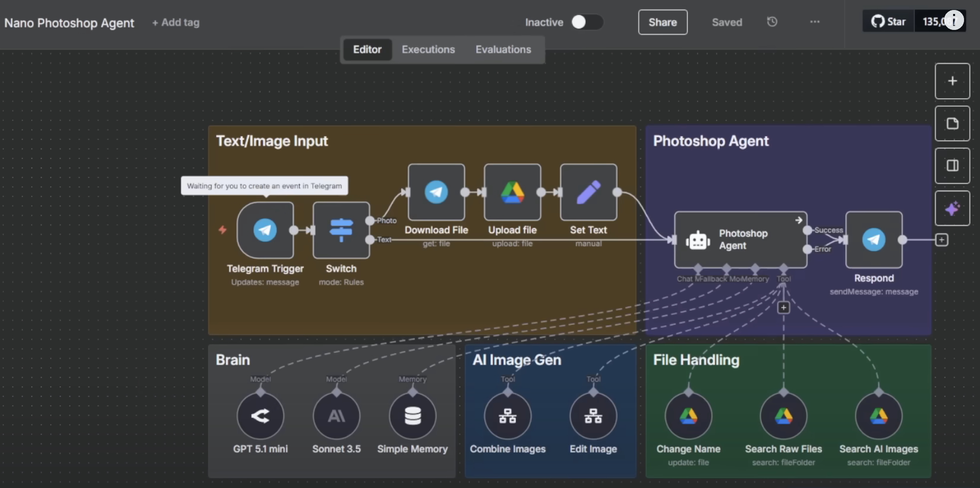Open the Telegram Trigger node icon
This screenshot has height=488, width=980.
click(265, 230)
